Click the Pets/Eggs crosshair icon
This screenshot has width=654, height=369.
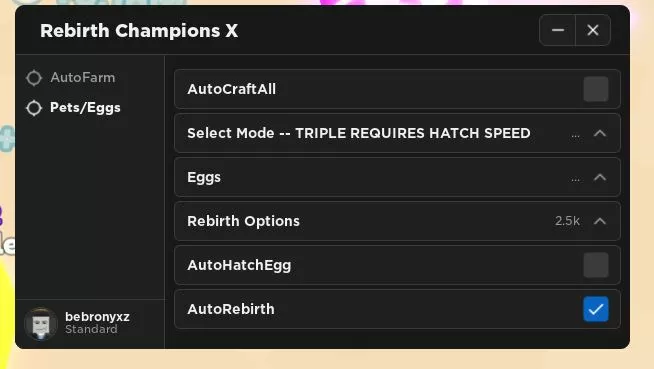point(34,108)
